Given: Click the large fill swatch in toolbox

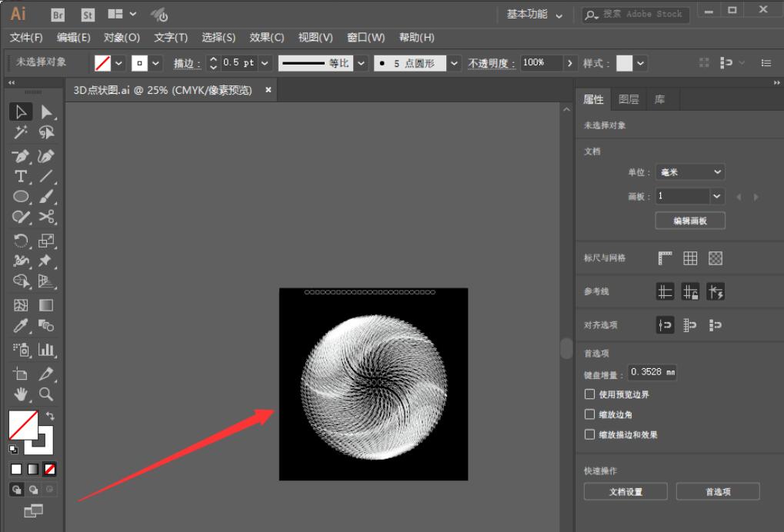Looking at the screenshot, I should (x=23, y=425).
